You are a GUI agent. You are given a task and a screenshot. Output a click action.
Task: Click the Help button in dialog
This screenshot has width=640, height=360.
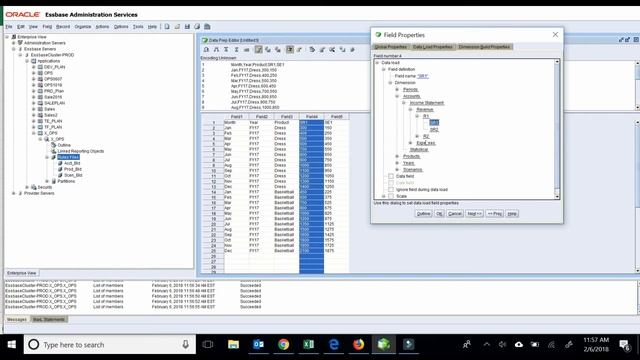tap(512, 214)
